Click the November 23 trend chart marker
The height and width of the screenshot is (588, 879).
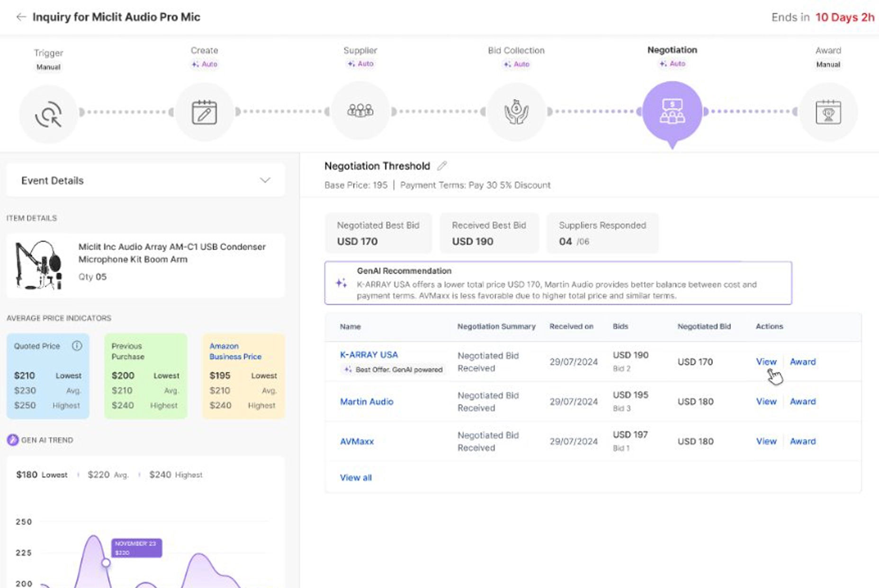point(106,562)
